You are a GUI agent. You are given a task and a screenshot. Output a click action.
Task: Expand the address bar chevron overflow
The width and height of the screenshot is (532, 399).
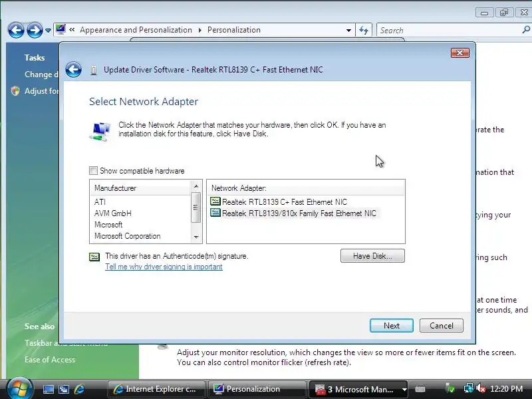point(72,30)
